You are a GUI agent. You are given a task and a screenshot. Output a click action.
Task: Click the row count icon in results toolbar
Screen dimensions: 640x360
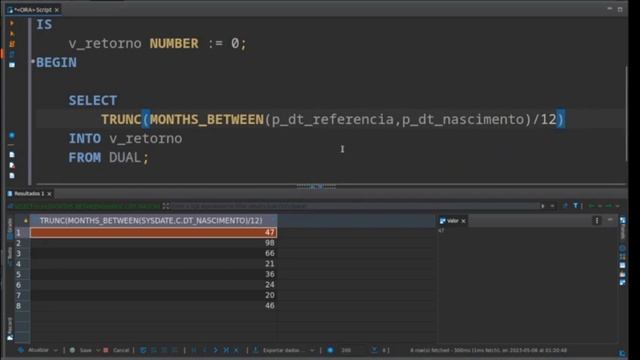374,350
